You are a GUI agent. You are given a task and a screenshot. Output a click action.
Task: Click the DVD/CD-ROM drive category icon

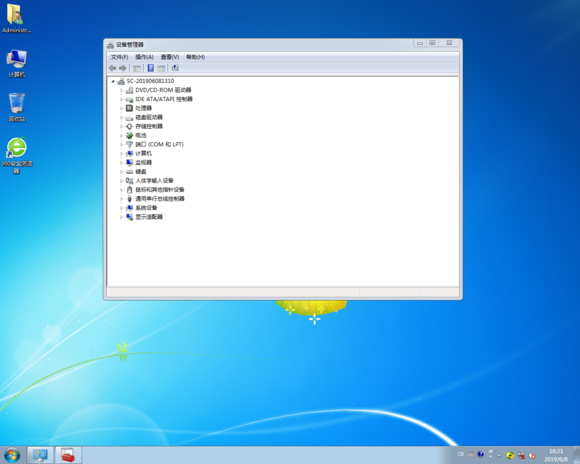coord(129,90)
